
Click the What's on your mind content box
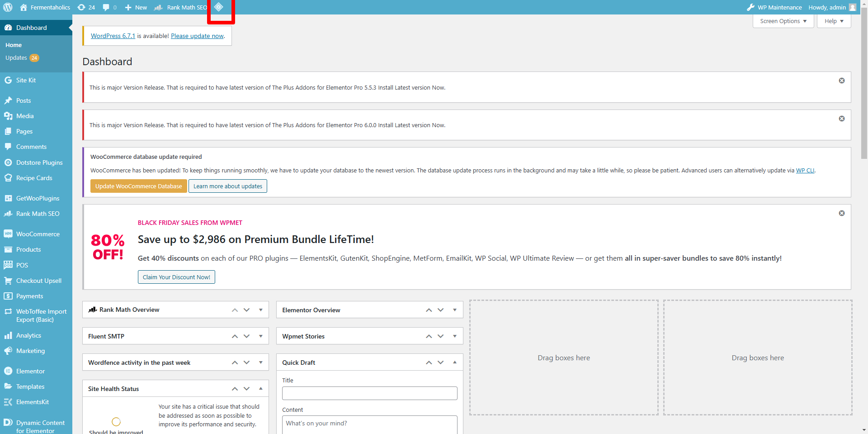tap(369, 424)
